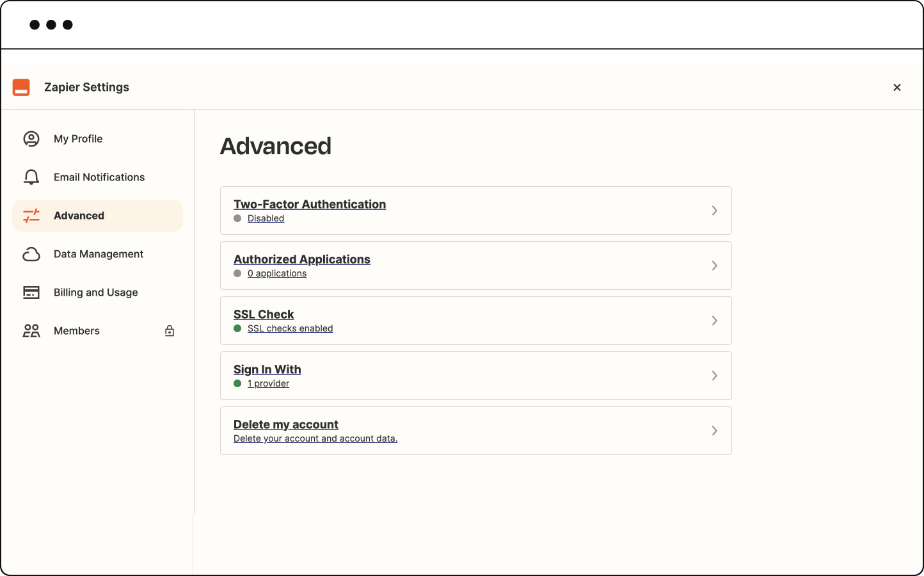
Task: Click the lock icon beside Members
Action: [170, 331]
